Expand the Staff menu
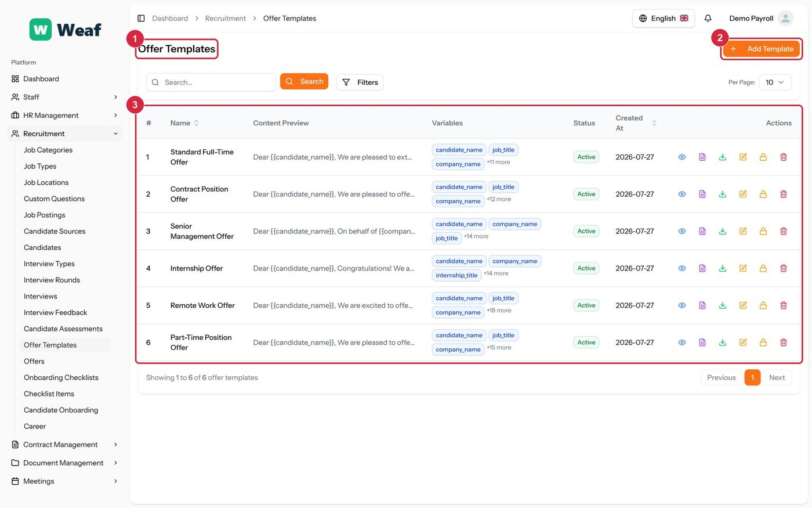Viewport: 812px width, 508px height. 64,97
